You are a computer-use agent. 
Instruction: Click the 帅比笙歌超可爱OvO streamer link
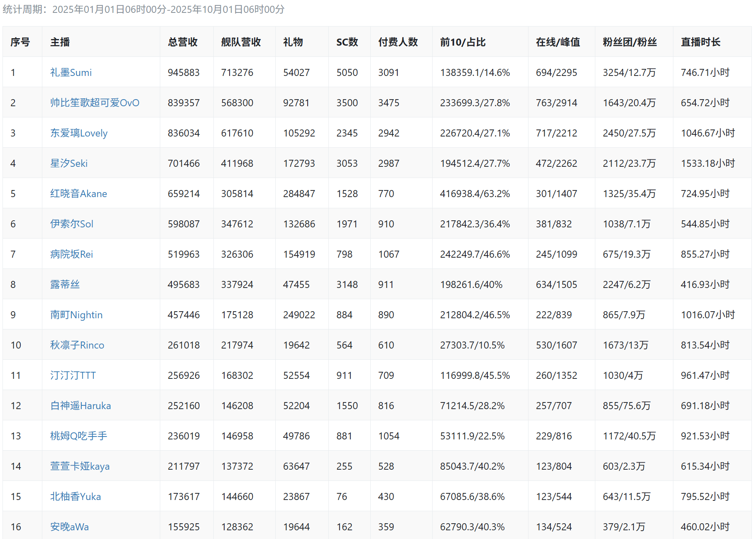95,103
